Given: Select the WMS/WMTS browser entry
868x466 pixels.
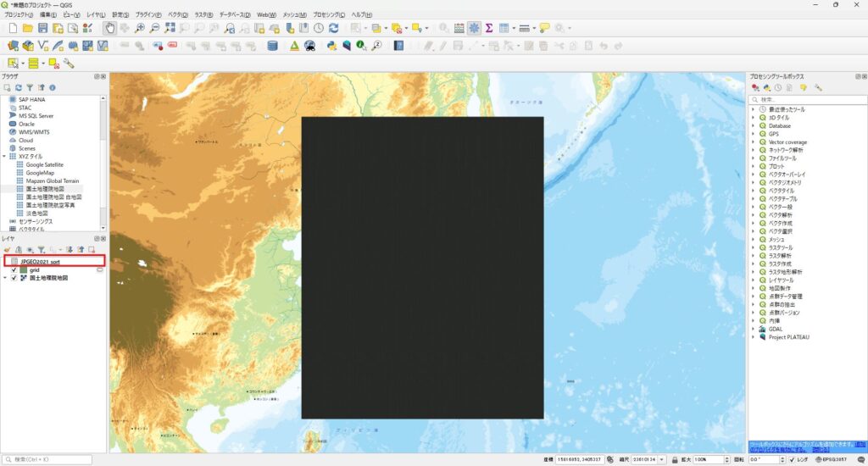Looking at the screenshot, I should coord(34,132).
